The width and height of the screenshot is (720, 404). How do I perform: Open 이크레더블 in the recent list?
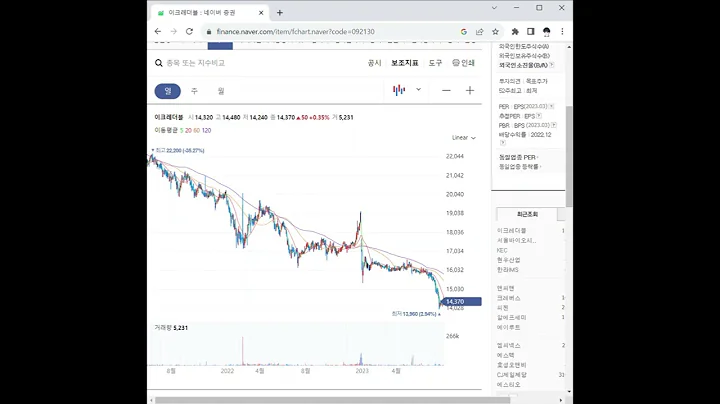point(512,230)
